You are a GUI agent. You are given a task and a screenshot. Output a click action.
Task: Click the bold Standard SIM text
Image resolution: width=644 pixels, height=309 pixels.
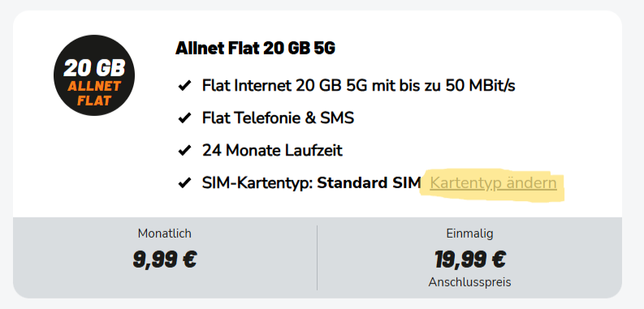(x=370, y=183)
